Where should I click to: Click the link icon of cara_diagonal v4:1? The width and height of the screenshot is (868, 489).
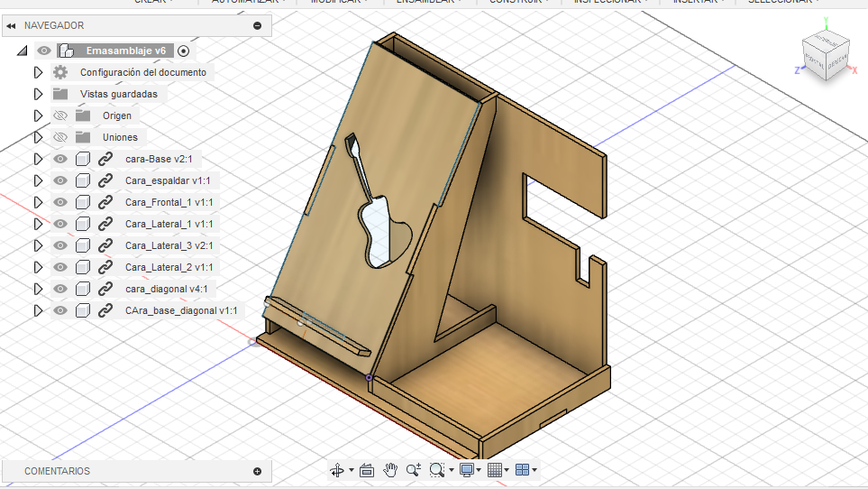(105, 289)
